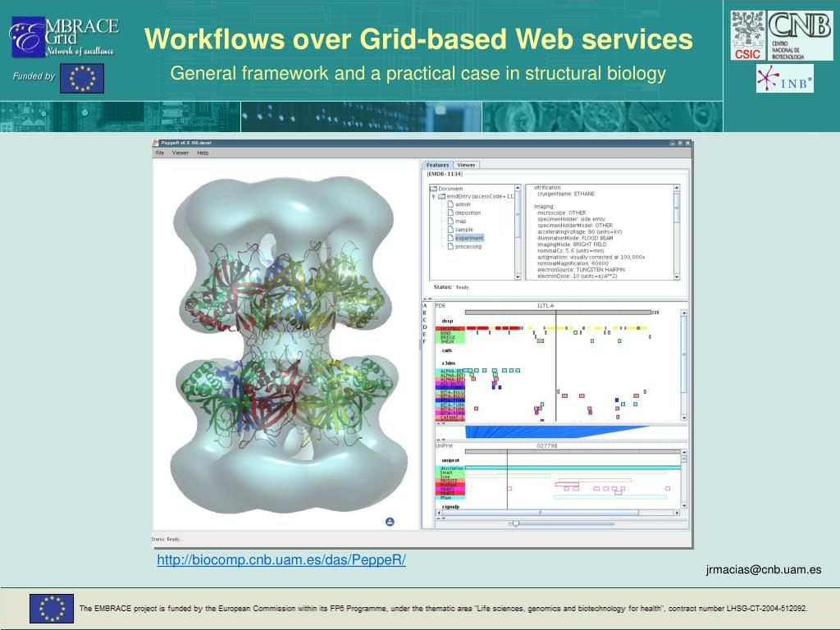Click the s3dm track heading
The width and height of the screenshot is (840, 630).
(x=449, y=363)
